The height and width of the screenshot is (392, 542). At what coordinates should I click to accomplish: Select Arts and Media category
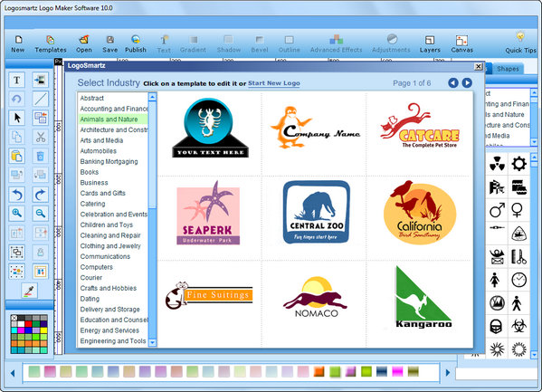point(101,140)
